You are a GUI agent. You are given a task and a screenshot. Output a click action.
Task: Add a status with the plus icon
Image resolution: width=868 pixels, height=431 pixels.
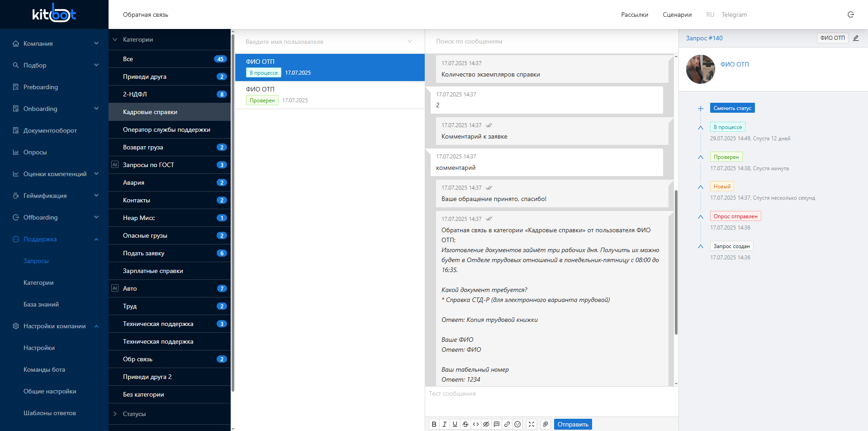pyautogui.click(x=701, y=108)
